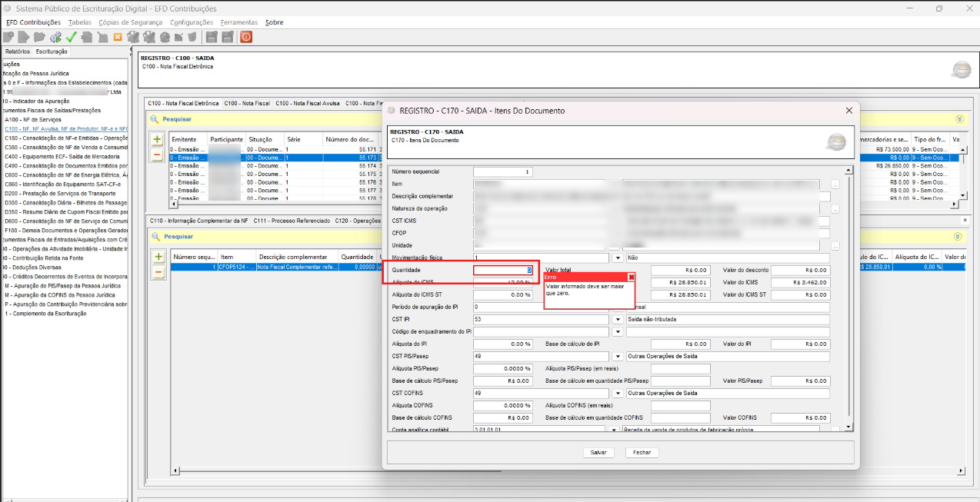
Task: Remove a record with the red minus beside the Emitente list
Action: coord(157,155)
